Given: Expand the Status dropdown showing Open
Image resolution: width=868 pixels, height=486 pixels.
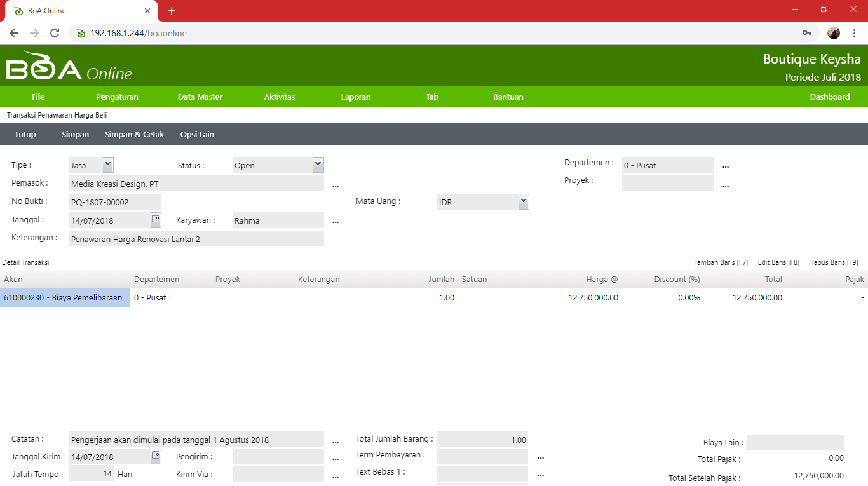Looking at the screenshot, I should coord(318,165).
